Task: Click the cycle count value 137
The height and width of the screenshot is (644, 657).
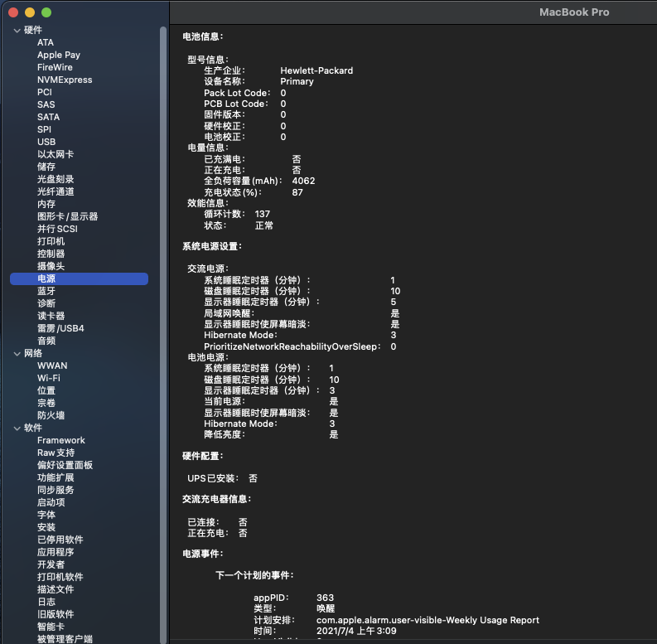Action: pos(263,214)
